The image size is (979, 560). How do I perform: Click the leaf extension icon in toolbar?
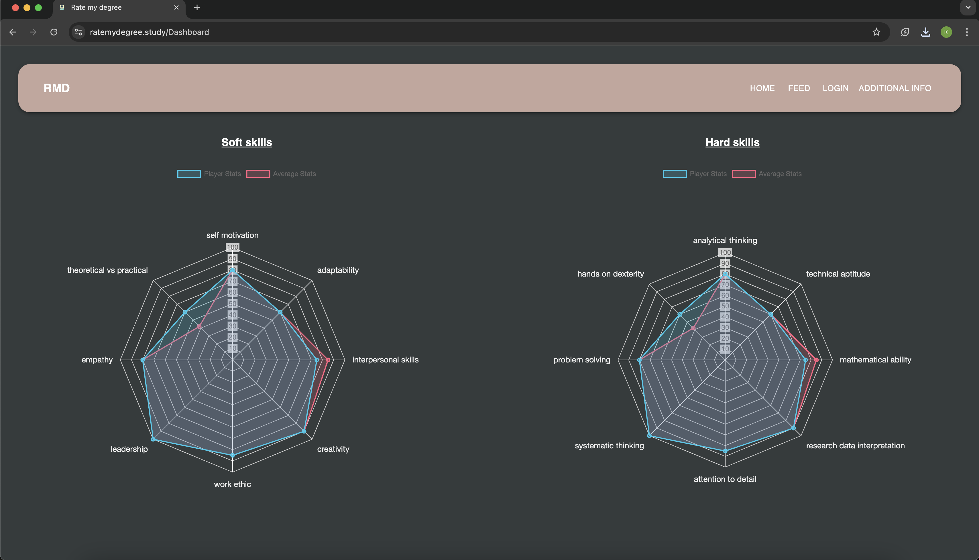coord(905,32)
